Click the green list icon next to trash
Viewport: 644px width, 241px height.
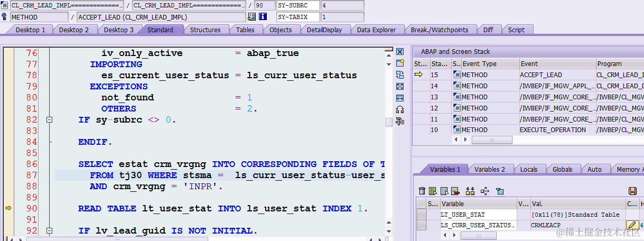pyautogui.click(x=432, y=191)
